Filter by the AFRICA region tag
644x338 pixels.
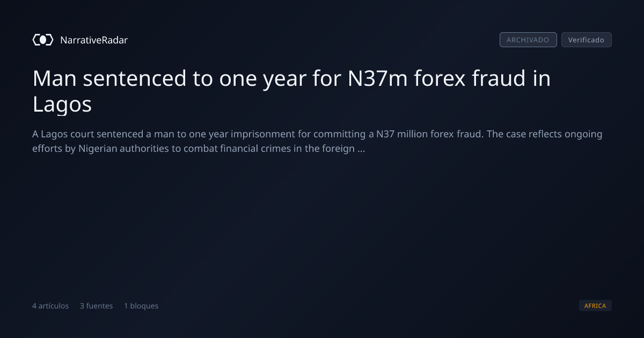pyautogui.click(x=595, y=306)
